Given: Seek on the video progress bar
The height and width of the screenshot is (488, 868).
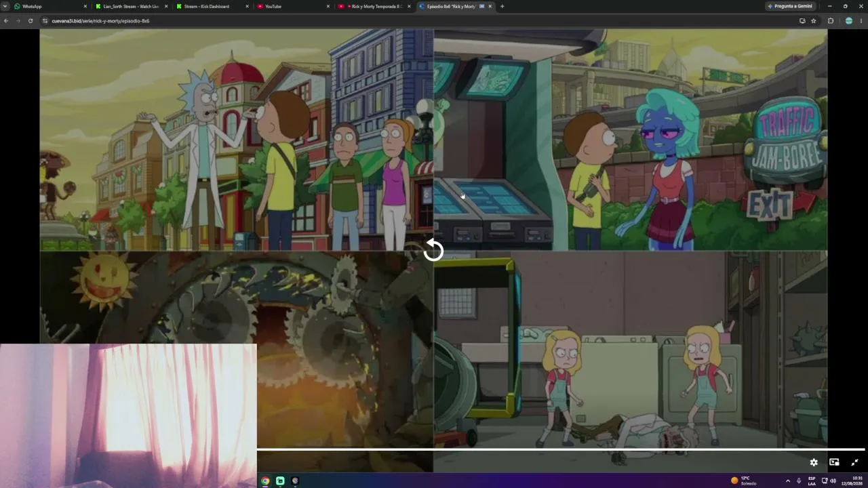Looking at the screenshot, I should tap(561, 449).
